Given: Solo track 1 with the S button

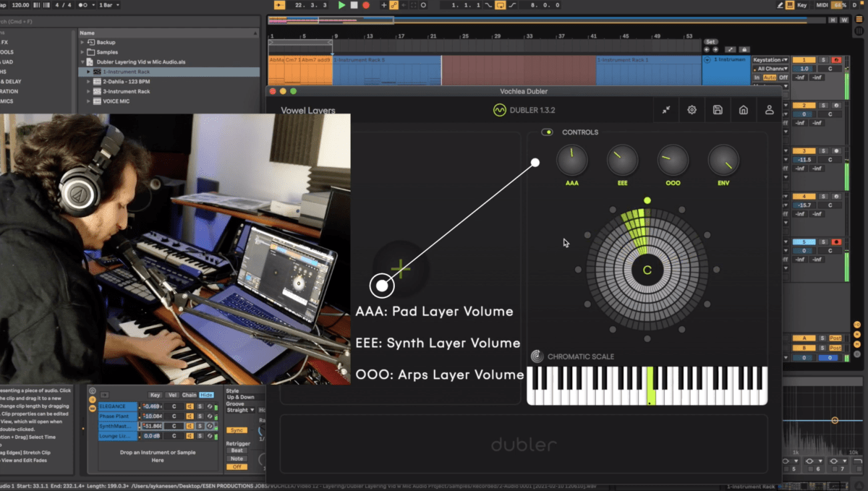Looking at the screenshot, I should coord(824,60).
